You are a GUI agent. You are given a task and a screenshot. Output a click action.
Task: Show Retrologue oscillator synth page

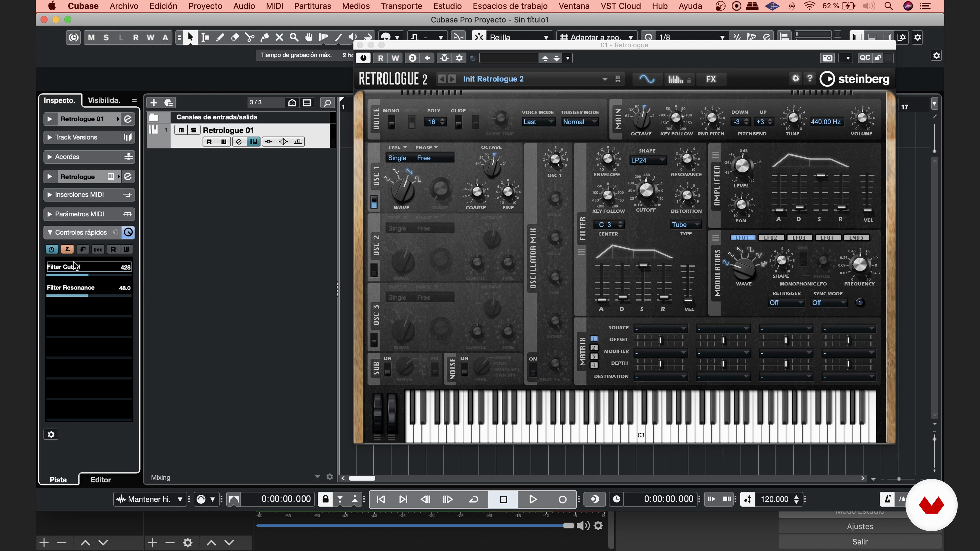click(x=647, y=79)
